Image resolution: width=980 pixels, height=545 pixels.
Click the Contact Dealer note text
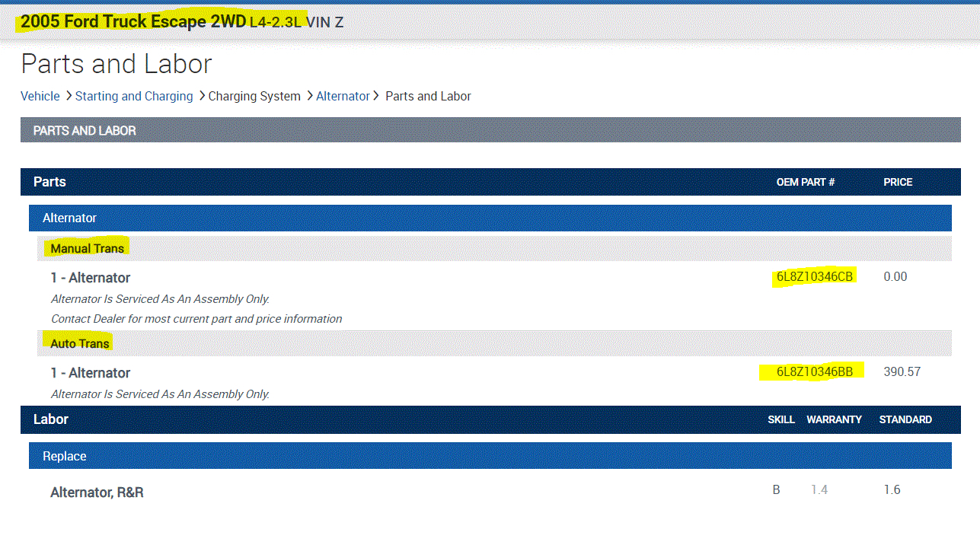pos(196,319)
